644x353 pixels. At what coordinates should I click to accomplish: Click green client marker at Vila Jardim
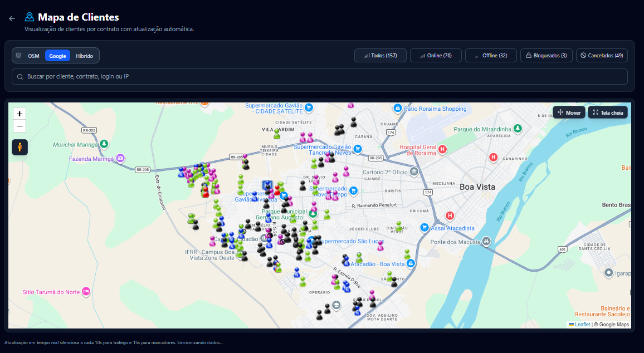tap(277, 134)
